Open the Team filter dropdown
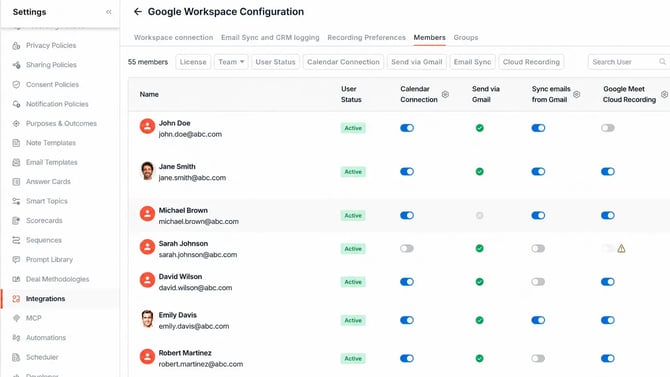This screenshot has width=670, height=377. (231, 62)
